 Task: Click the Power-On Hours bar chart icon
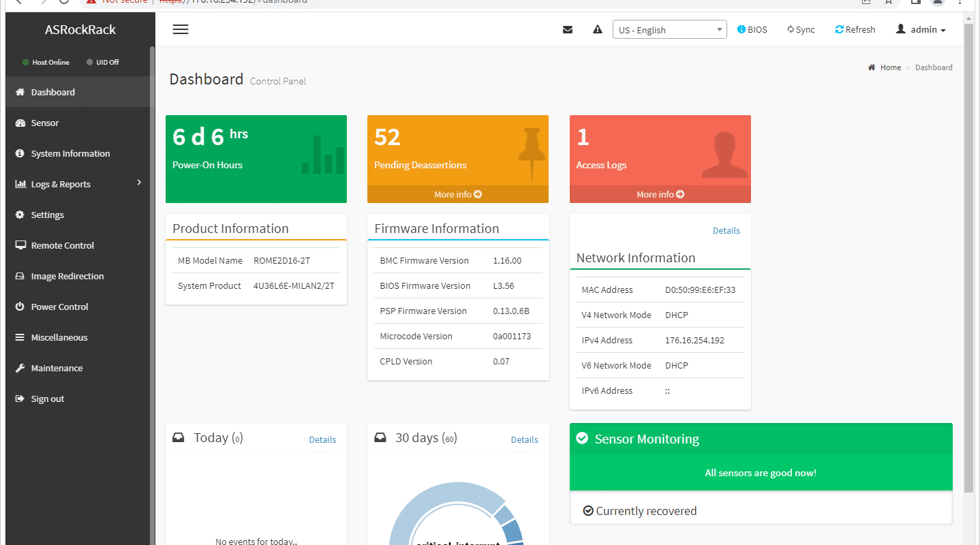(322, 155)
